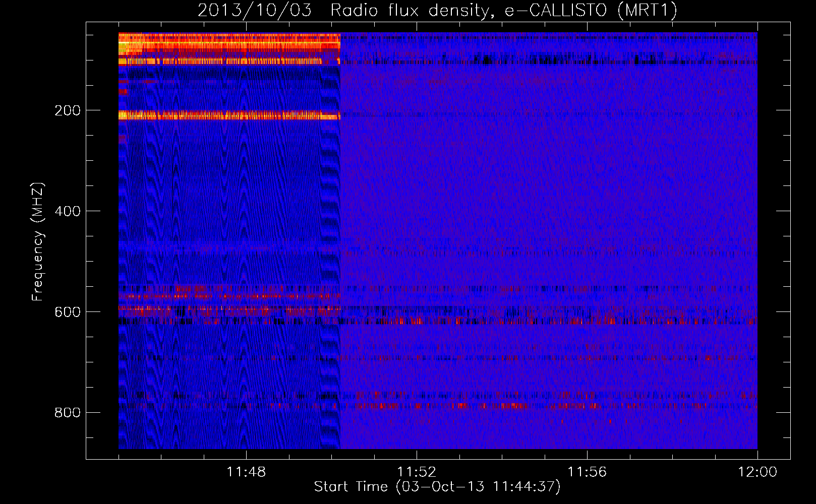Click the 'Start Time' x-axis label
The width and height of the screenshot is (816, 504).
coord(437,487)
